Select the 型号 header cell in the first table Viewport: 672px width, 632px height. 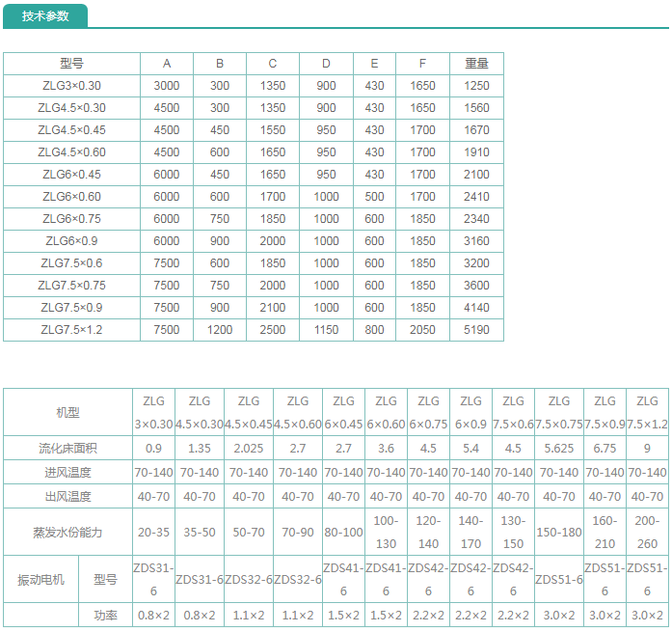point(71,64)
